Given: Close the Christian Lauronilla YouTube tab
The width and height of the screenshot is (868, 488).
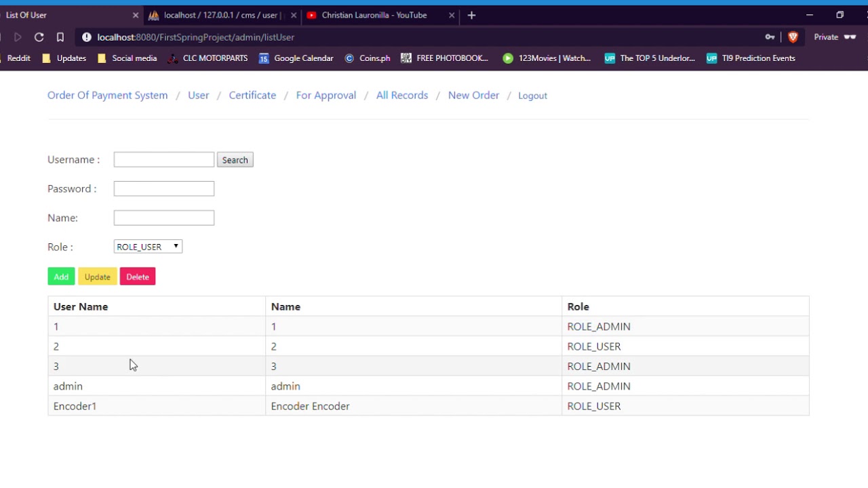Looking at the screenshot, I should (452, 15).
